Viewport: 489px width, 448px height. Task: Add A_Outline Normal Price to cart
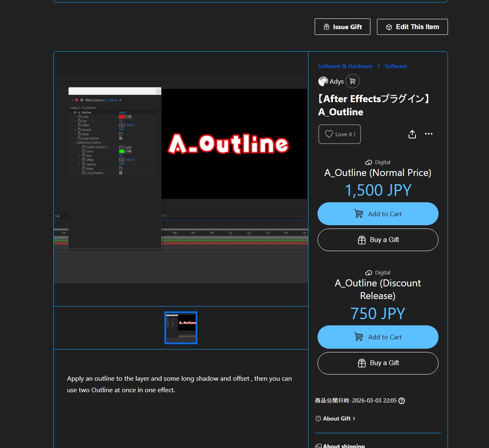378,214
